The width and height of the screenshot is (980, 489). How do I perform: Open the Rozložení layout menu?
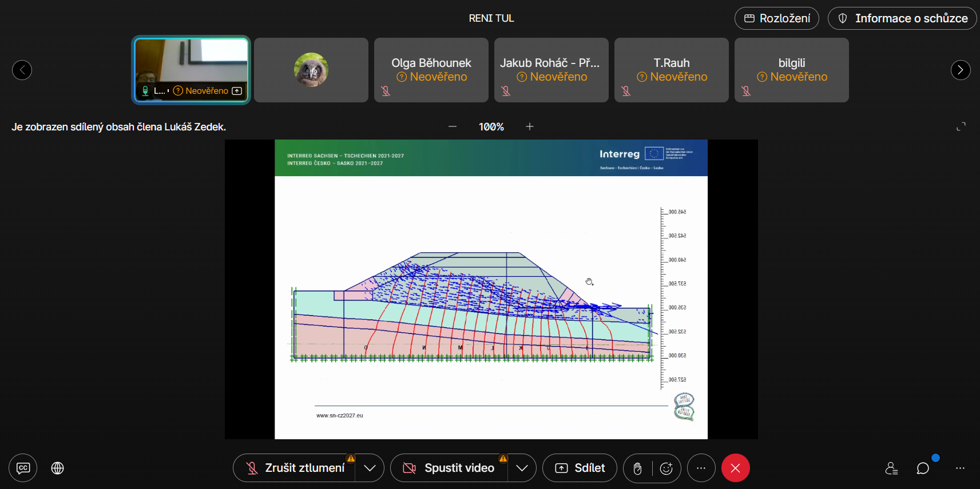tap(776, 18)
